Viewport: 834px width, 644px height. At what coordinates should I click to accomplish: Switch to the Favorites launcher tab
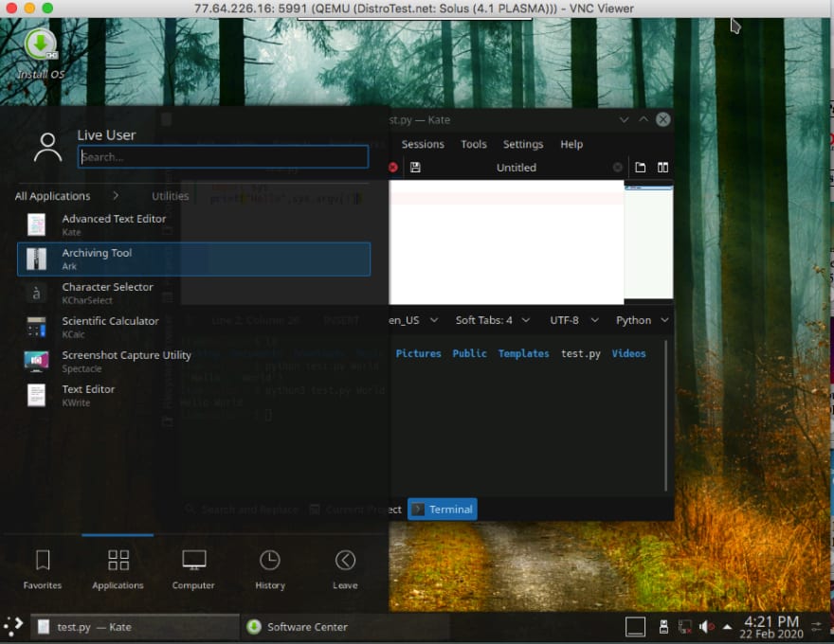pos(43,569)
